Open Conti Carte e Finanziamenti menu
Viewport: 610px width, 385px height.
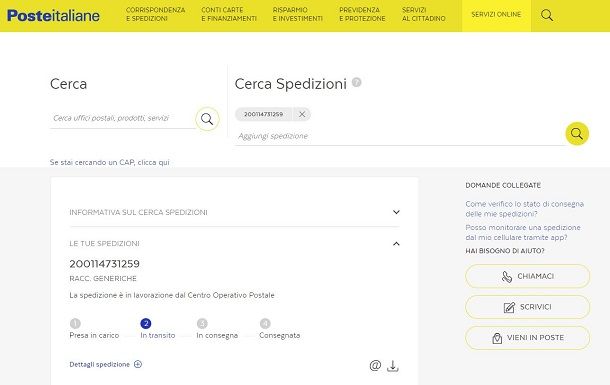(229, 14)
